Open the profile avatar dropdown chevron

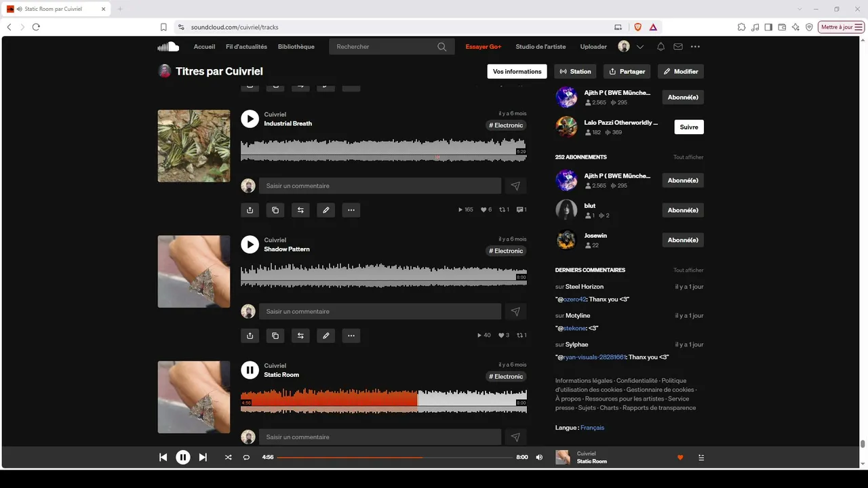(639, 47)
